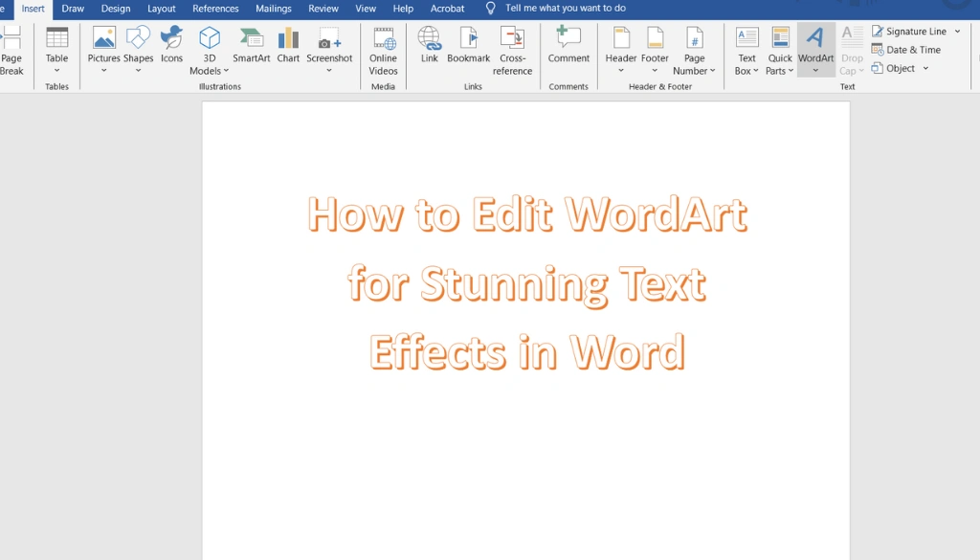This screenshot has height=560, width=980.
Task: Open the Acrobat tab
Action: [x=448, y=9]
